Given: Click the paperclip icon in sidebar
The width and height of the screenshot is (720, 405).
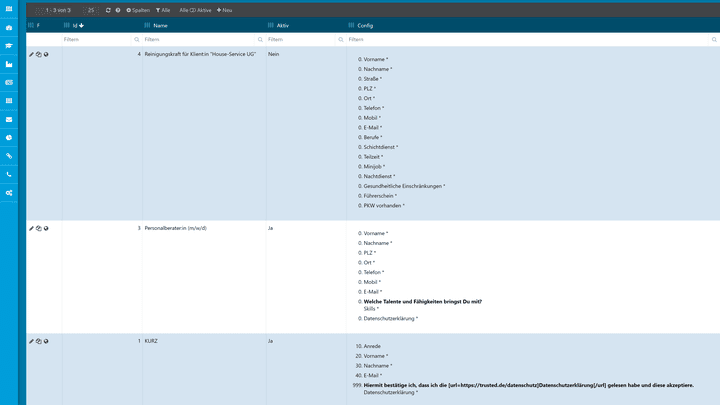Looking at the screenshot, I should [x=9, y=156].
